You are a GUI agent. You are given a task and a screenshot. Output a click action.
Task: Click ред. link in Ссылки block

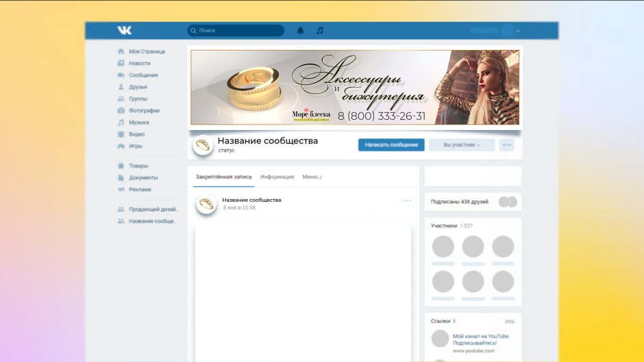pos(510,321)
